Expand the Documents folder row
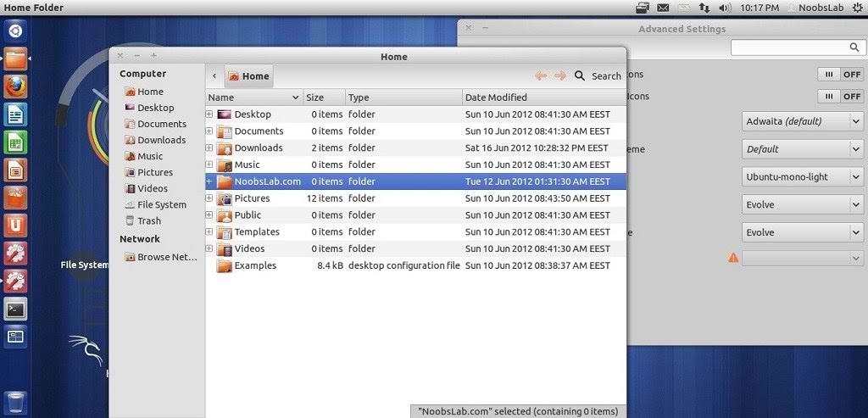 (209, 131)
